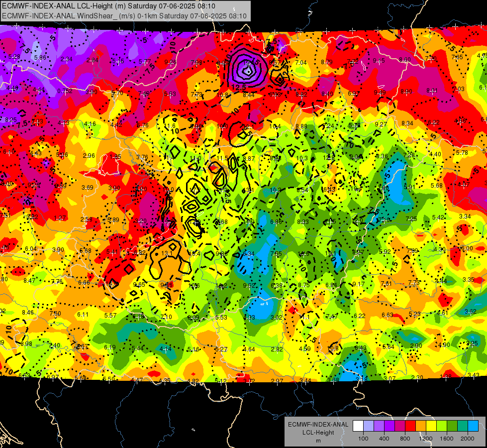487x448 pixels.
Task: Click the grid value '5.12'
Action: pyautogui.click(x=221, y=381)
